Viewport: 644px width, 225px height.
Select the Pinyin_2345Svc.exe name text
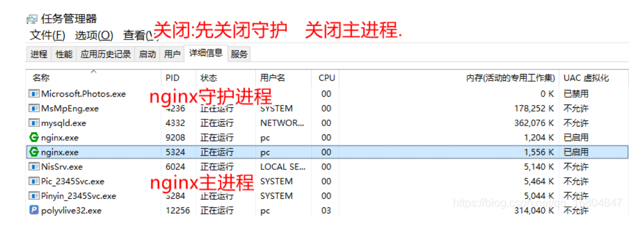(x=78, y=196)
